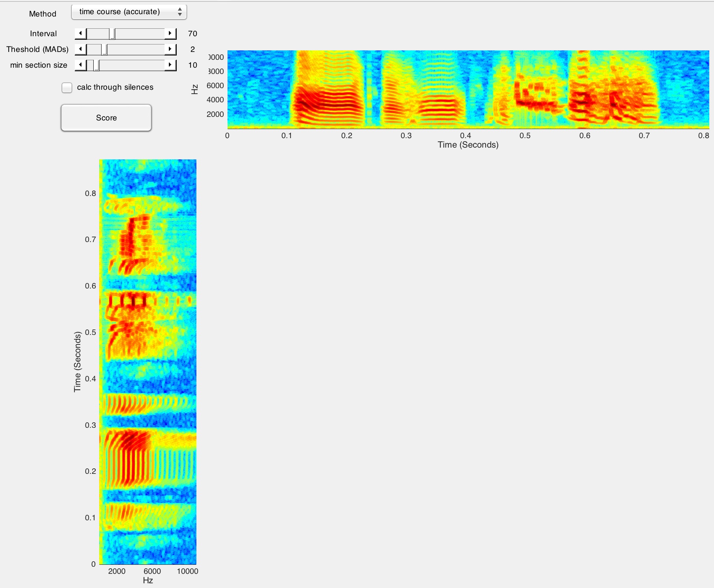
Task: Click vertical spectrogram syllable at 0.2 seconds
Action: pos(130,471)
